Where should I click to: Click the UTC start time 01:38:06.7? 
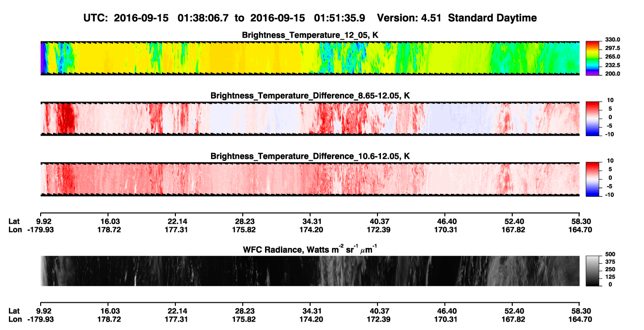point(204,18)
